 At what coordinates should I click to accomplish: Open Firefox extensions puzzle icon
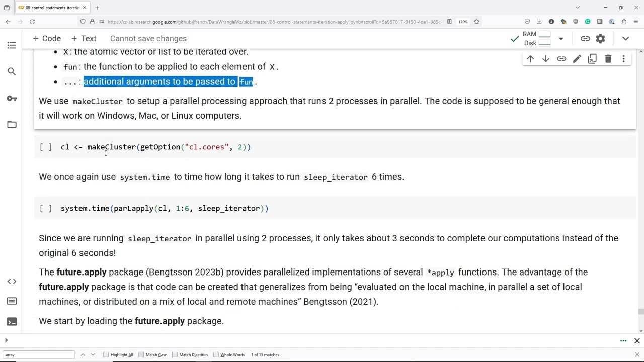(624, 22)
